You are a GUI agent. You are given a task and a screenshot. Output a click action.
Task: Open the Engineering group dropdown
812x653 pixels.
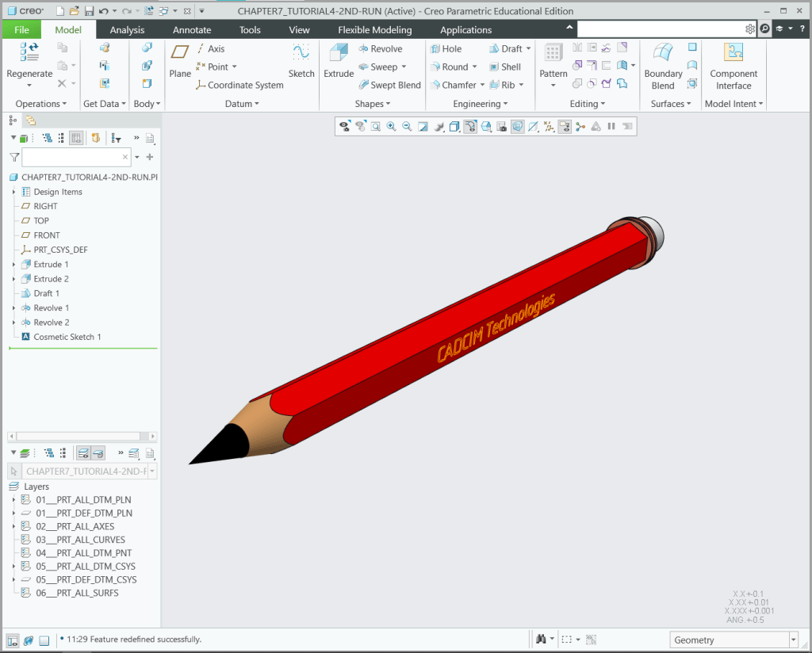480,104
